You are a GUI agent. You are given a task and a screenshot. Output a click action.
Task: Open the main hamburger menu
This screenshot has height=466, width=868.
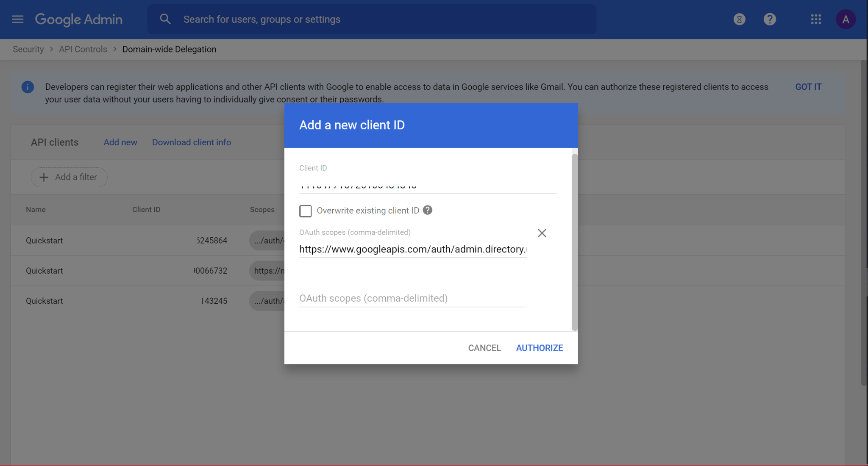click(17, 19)
